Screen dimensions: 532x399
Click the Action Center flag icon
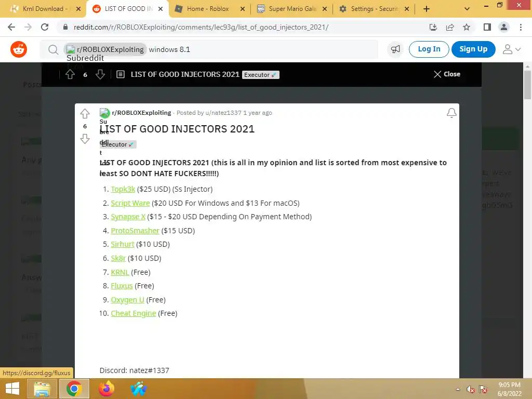[483, 389]
